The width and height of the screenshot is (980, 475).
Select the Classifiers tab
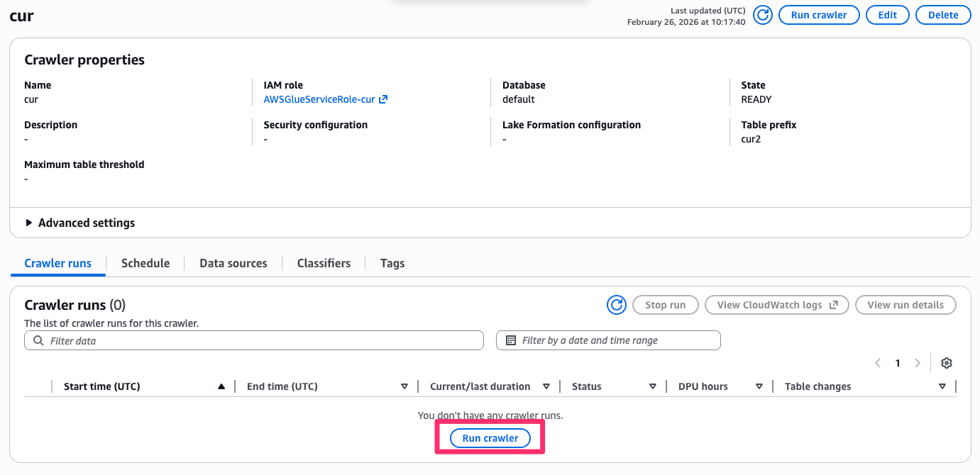pyautogui.click(x=323, y=262)
